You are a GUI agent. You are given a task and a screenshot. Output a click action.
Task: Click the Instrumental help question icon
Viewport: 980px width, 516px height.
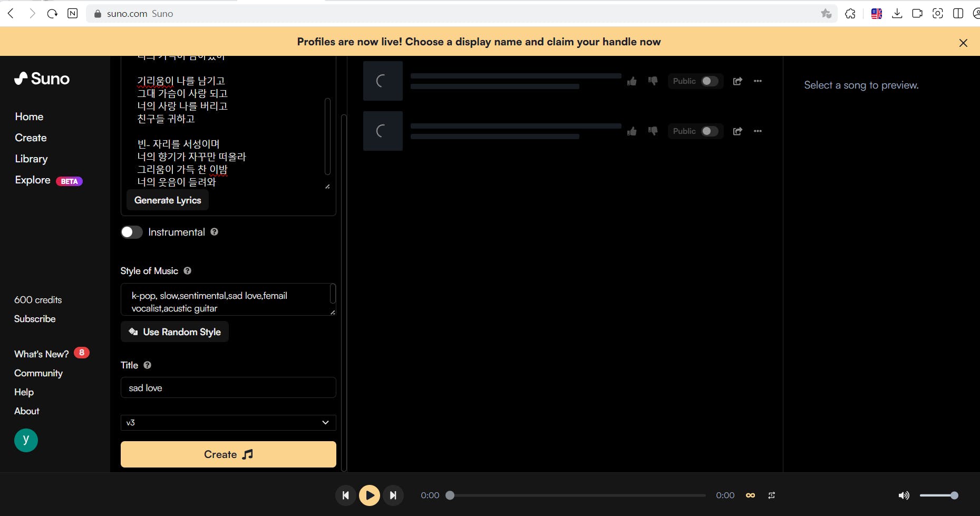[214, 232]
